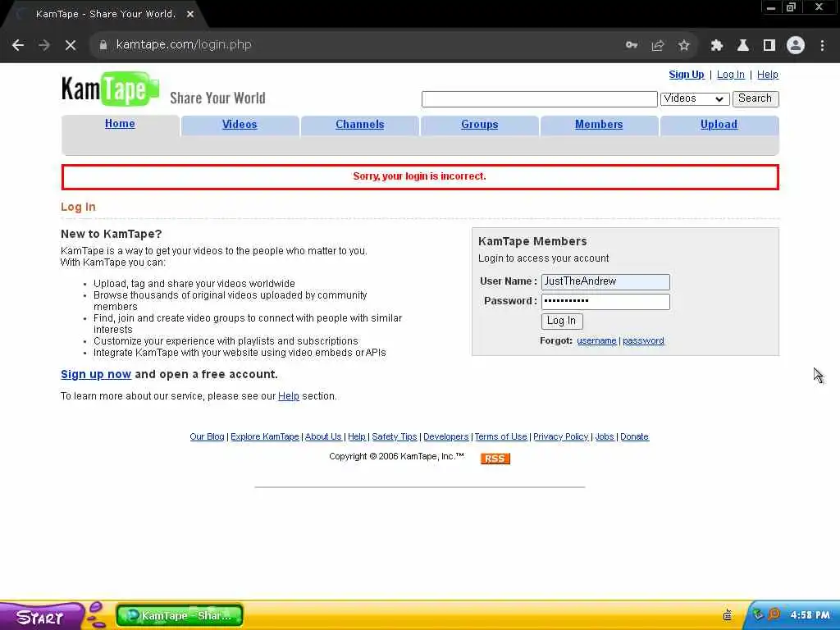Click the address bar URL kamtape.com/login.php
This screenshot has height=630, width=840.
[184, 44]
